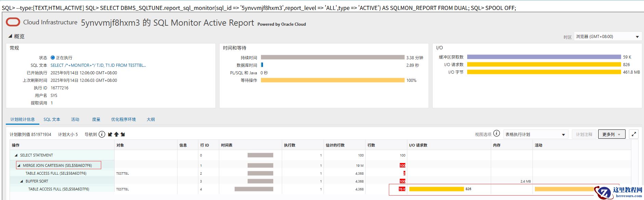Click the 826 I/O requests bar in row 4
The image size is (644, 200).
coord(436,189)
